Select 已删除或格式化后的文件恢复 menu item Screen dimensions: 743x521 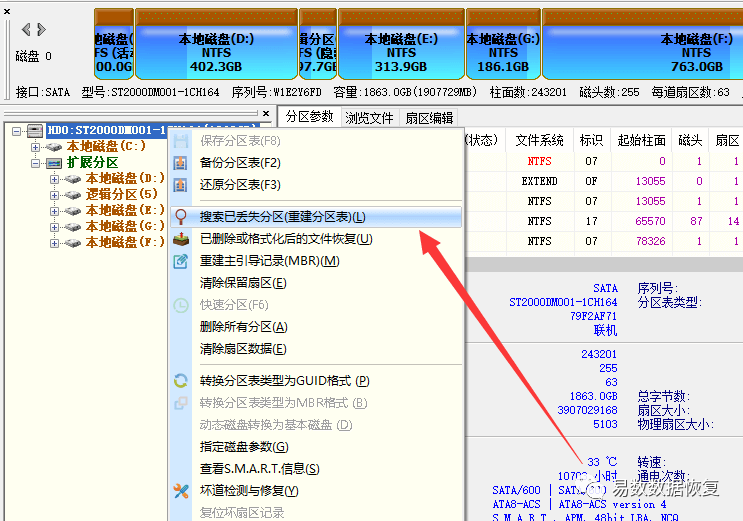[316, 239]
